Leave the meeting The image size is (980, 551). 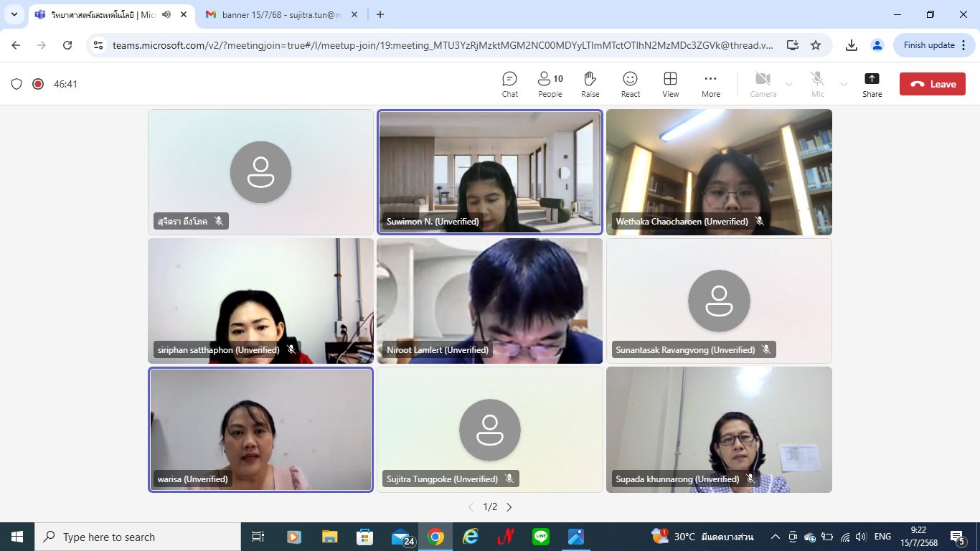pyautogui.click(x=933, y=84)
